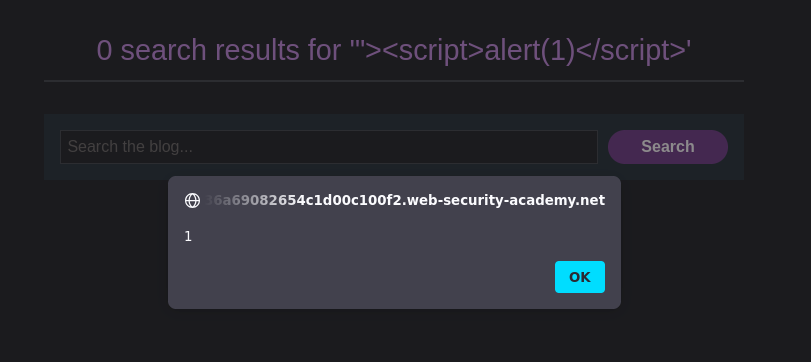Screen dimensions: 811x362
Task: Click the leading '0' count in the heading
Action: point(104,51)
